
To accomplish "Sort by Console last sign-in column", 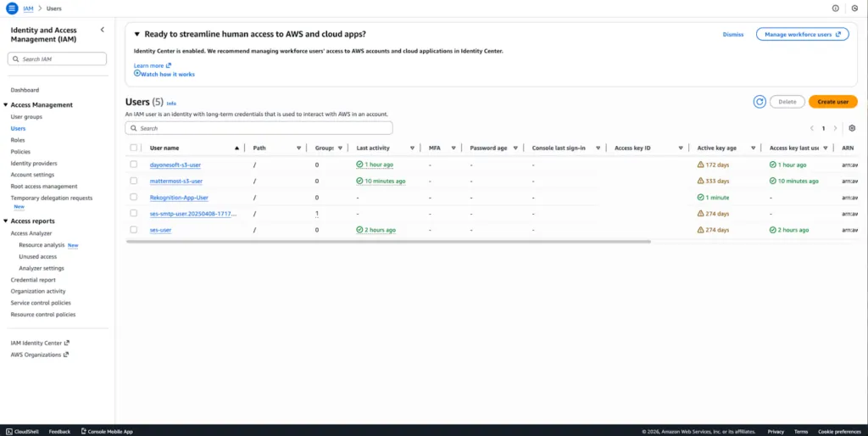I will (x=598, y=148).
